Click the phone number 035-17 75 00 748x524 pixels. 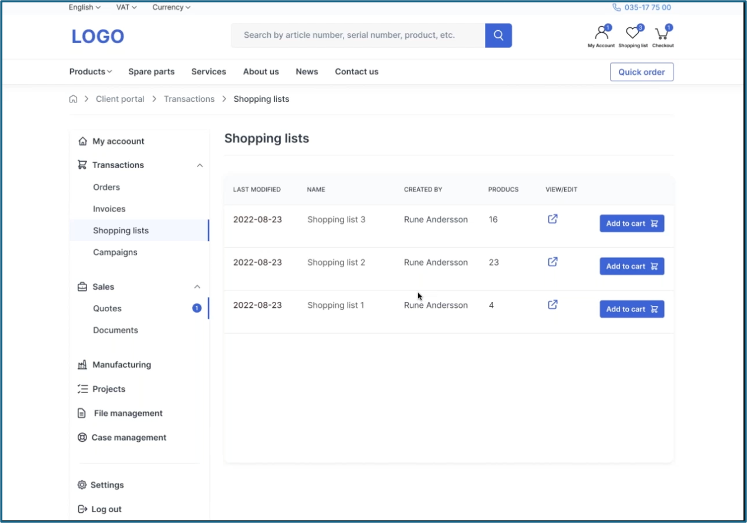tap(647, 8)
